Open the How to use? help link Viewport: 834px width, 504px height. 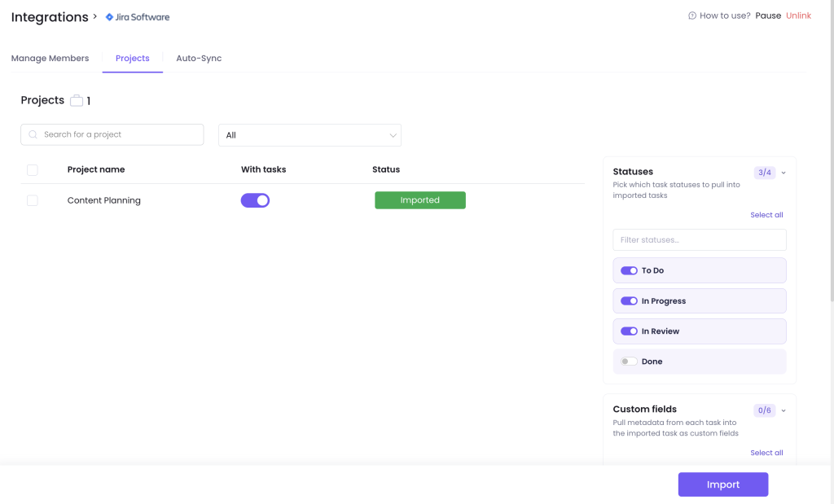725,16
